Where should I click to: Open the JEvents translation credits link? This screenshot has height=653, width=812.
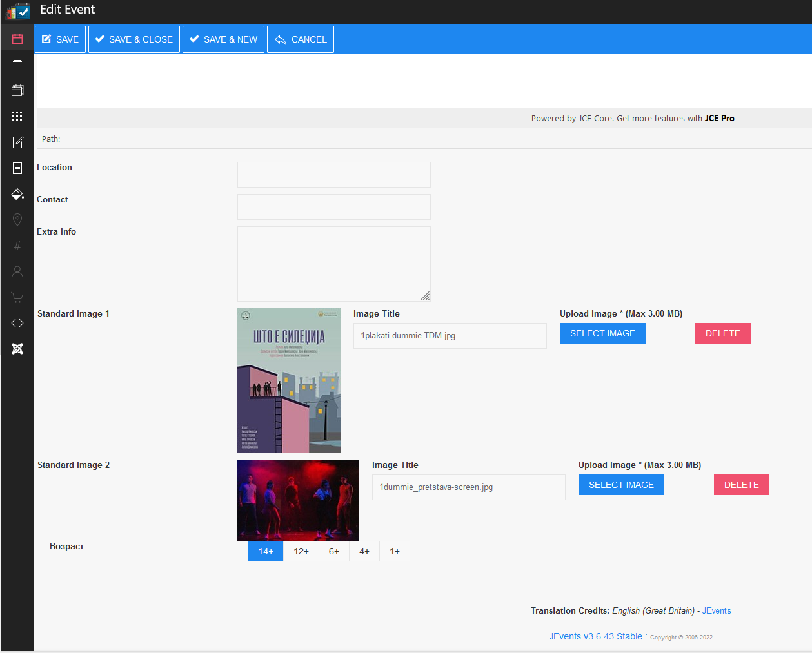pyautogui.click(x=717, y=610)
